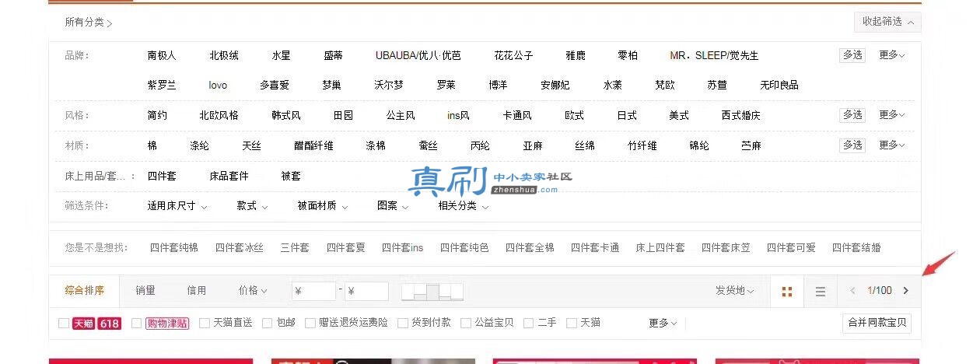Filter by brand MR. SLEEP/觉先生
Viewport: 980px width, 364px height.
pyautogui.click(x=714, y=55)
